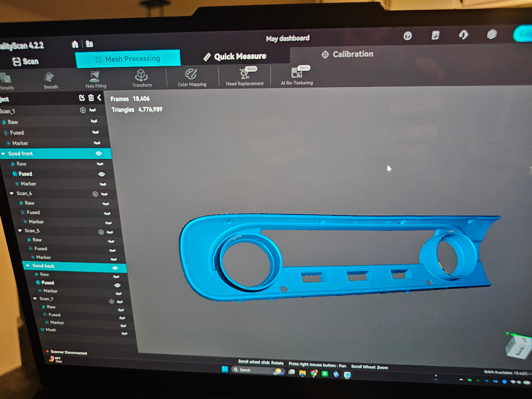Show Scan_5 using its closed-eye toggle

[110, 232]
